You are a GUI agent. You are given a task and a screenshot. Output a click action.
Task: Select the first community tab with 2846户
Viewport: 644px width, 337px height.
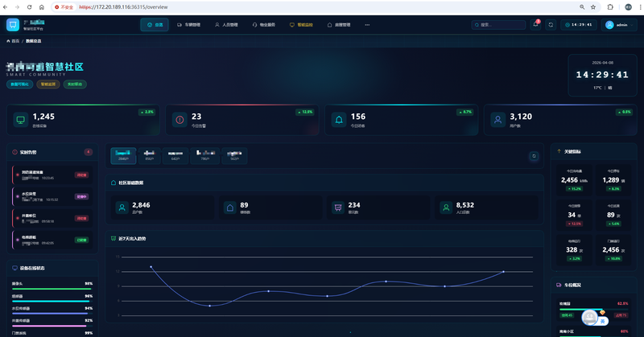point(123,155)
